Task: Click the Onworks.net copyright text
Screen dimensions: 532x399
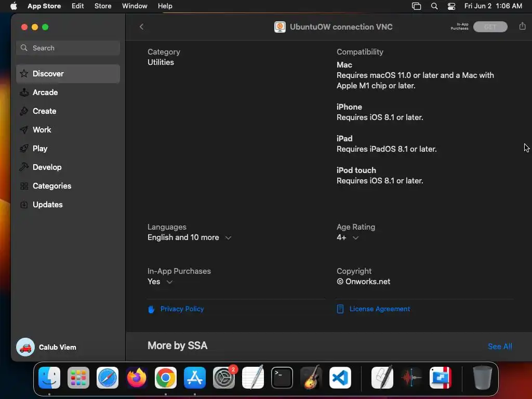Action: coord(363,282)
